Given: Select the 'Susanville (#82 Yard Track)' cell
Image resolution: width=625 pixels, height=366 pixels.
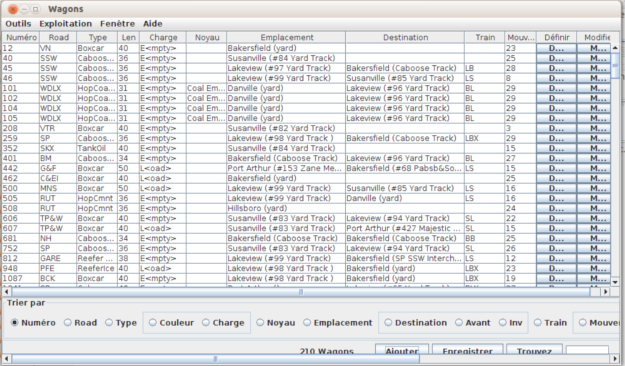Looking at the screenshot, I should 286,128.
